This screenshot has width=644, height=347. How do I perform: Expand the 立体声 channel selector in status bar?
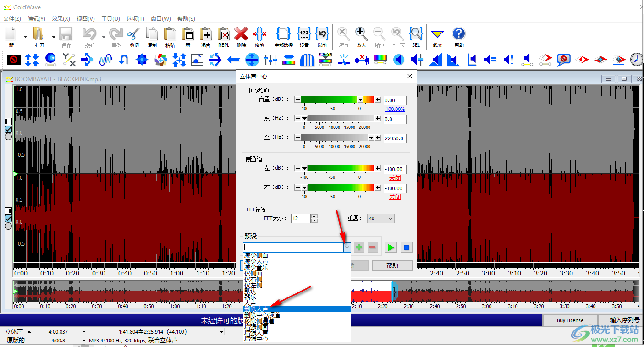[x=29, y=332]
